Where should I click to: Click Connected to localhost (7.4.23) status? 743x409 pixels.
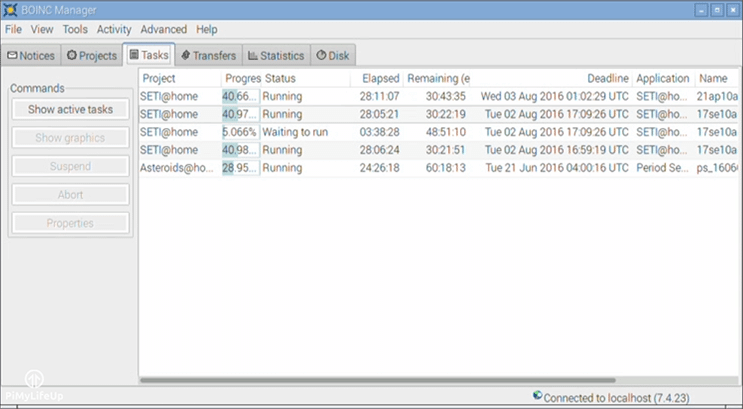[616, 398]
